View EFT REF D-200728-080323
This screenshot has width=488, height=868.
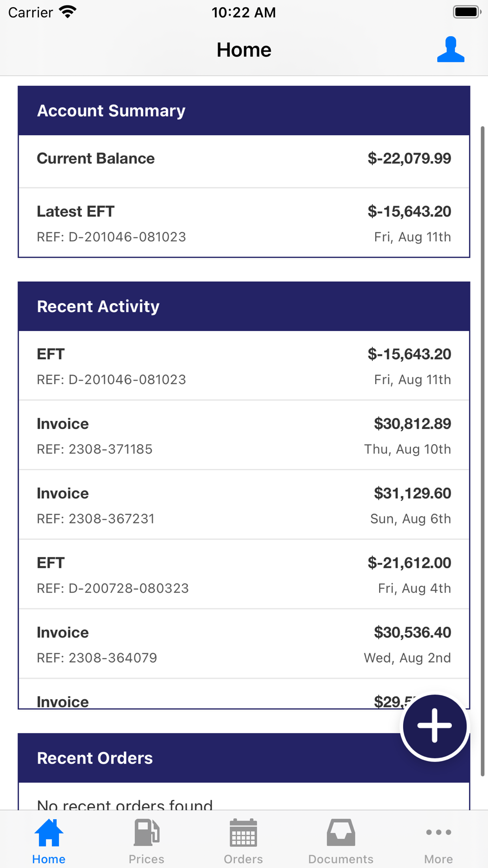click(244, 575)
